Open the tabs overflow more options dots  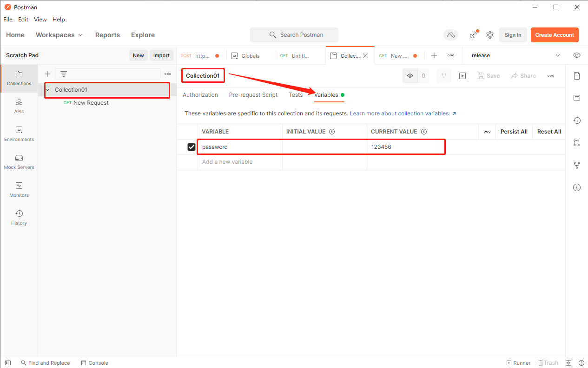point(451,55)
